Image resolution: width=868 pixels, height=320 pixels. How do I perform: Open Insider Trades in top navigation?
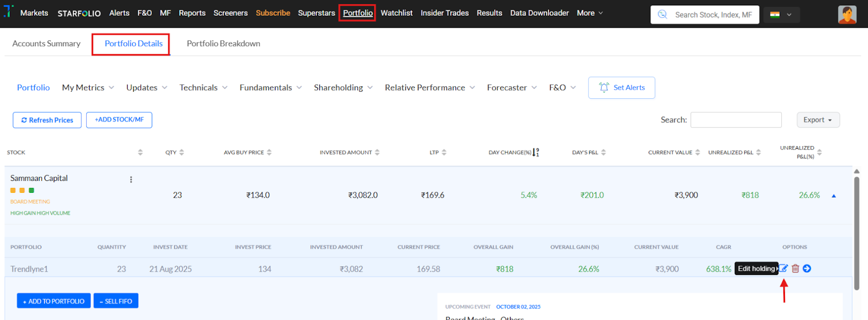(445, 13)
